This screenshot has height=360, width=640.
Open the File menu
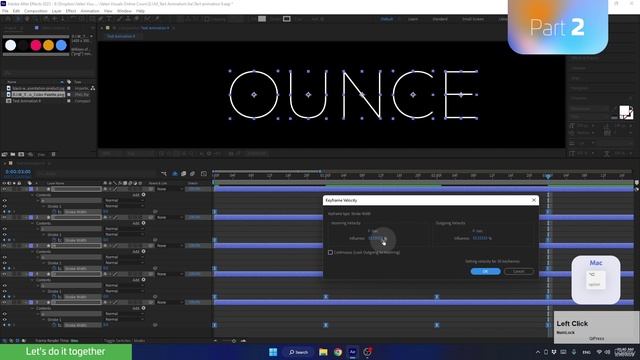pyautogui.click(x=5, y=11)
